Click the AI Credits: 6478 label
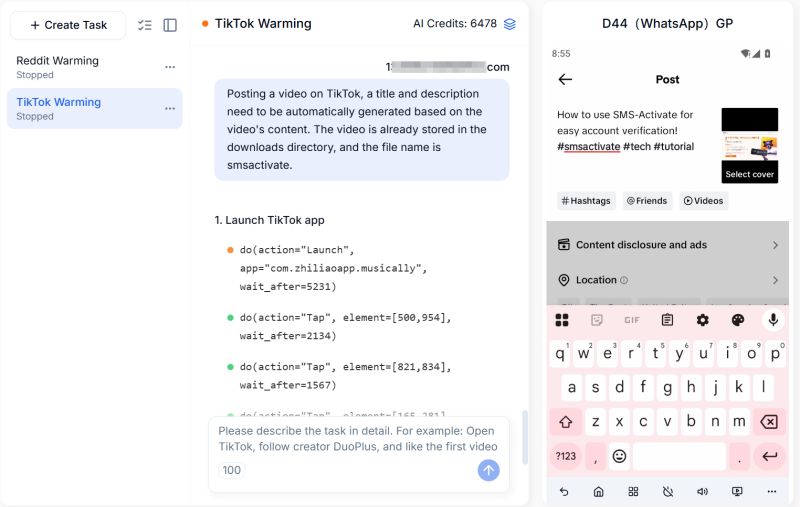 click(455, 23)
